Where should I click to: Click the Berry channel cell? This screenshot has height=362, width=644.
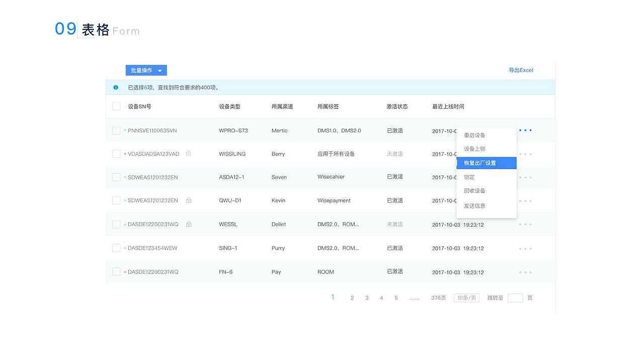[278, 154]
